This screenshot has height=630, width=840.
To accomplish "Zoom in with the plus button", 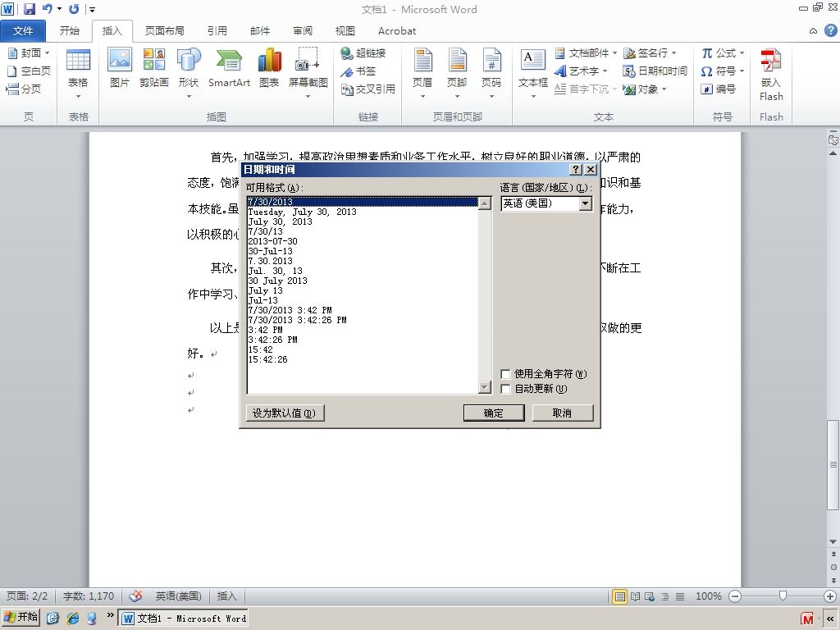I will click(x=830, y=596).
